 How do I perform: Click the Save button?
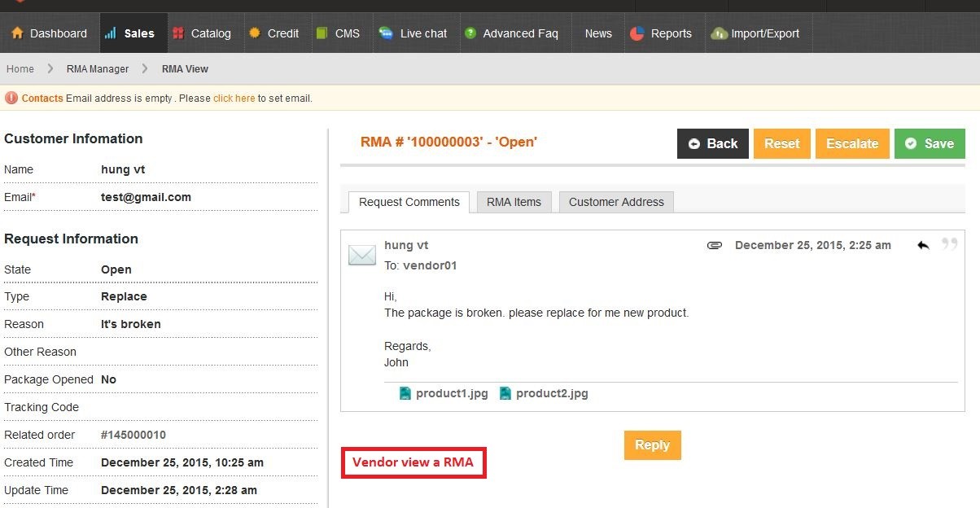pos(930,143)
